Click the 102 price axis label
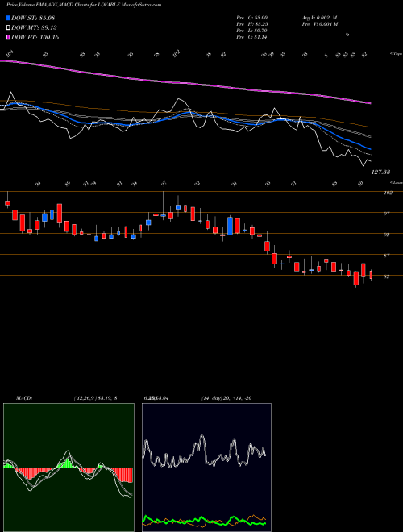Image resolution: width=403 pixels, height=532 pixels. click(388, 193)
